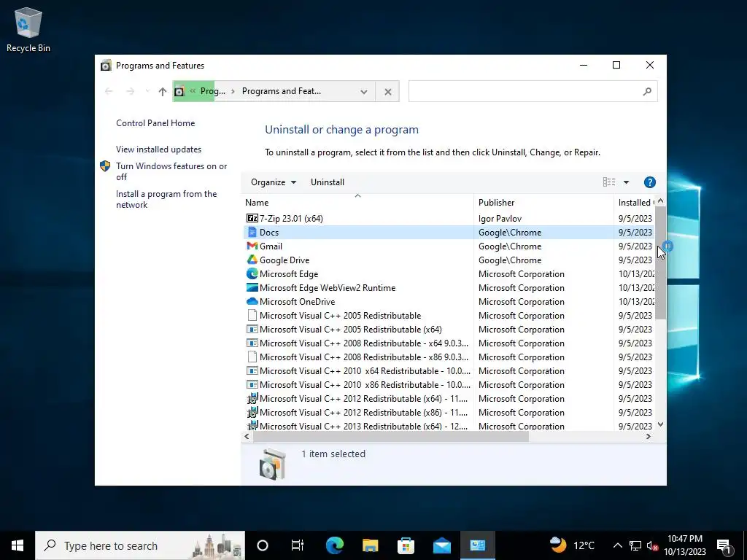This screenshot has height=560, width=747.
Task: Select Microsoft Visual C++ 2013 Redistributable (x64) row
Action: [x=449, y=426]
